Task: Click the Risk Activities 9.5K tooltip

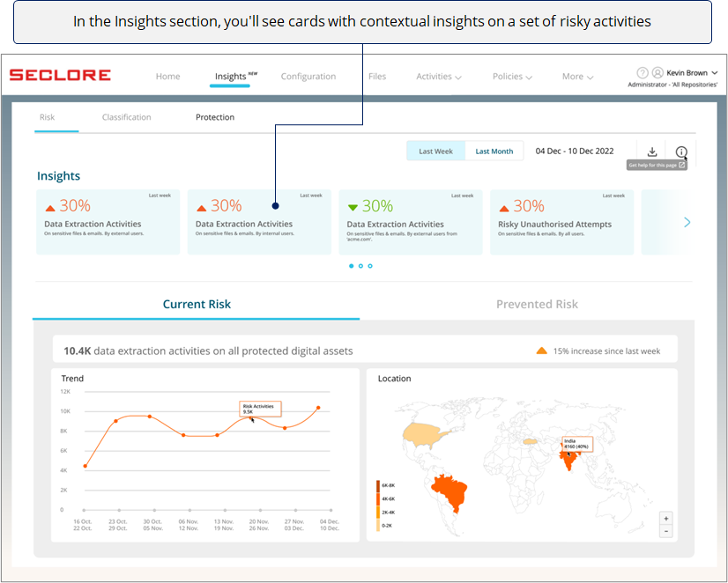Action: (x=260, y=409)
